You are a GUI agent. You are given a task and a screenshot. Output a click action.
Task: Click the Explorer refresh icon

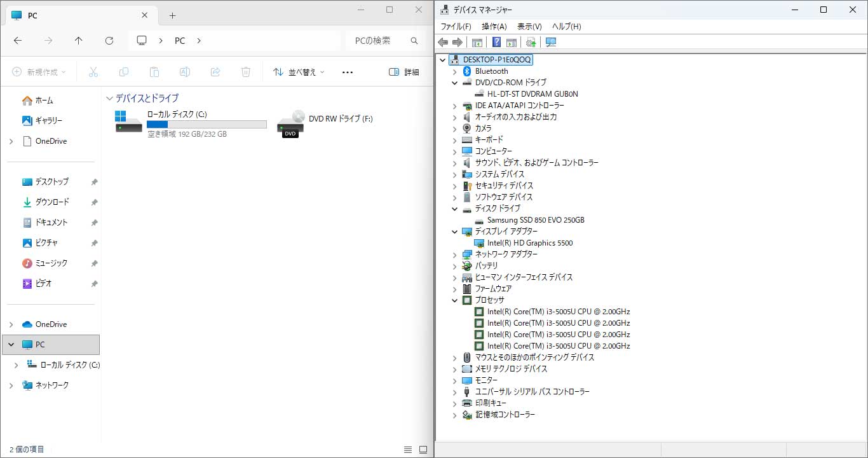pyautogui.click(x=109, y=41)
